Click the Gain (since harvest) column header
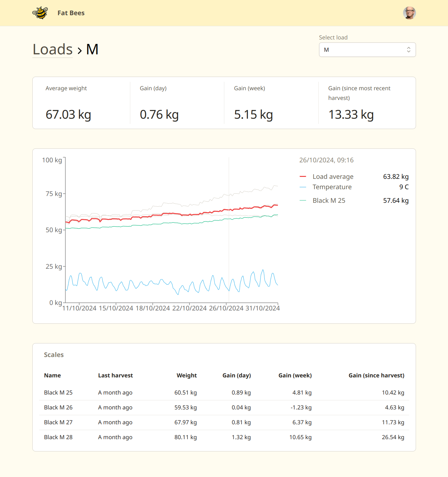 376,375
